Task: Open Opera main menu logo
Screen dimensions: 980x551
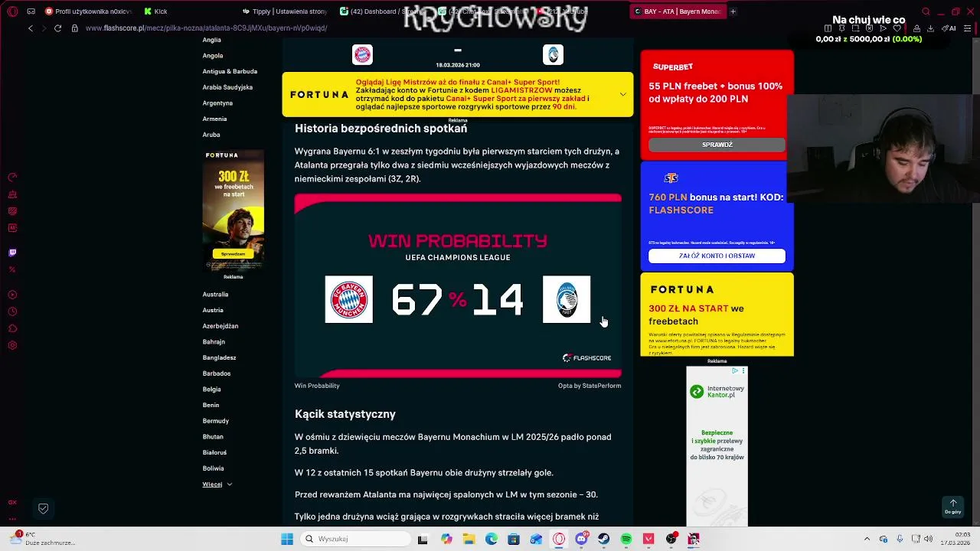Action: click(12, 11)
